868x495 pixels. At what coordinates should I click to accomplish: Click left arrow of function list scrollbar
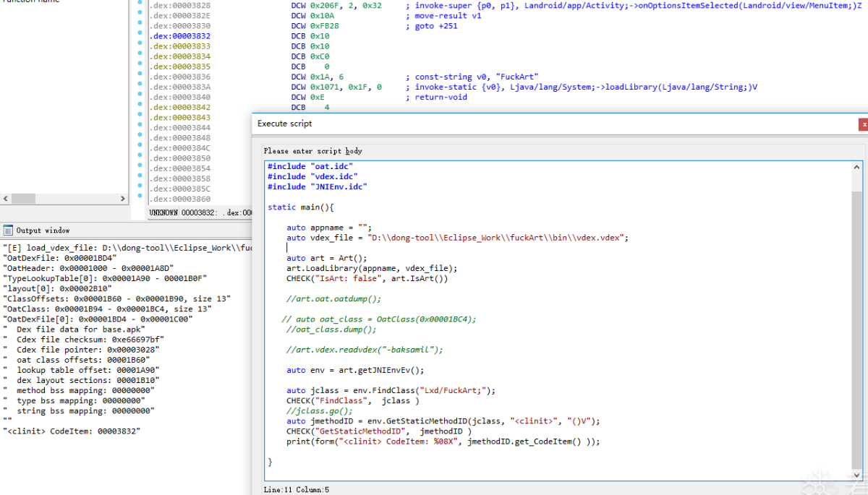tap(6, 199)
